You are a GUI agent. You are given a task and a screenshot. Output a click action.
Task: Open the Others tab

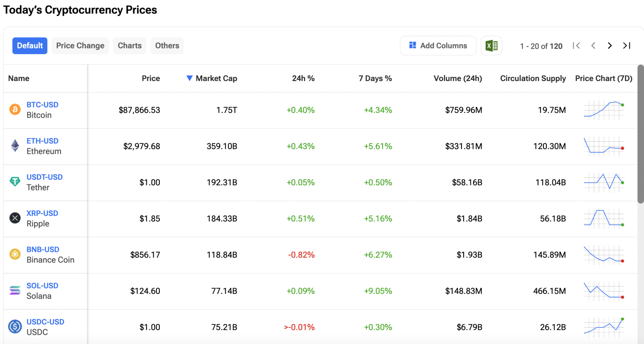167,46
